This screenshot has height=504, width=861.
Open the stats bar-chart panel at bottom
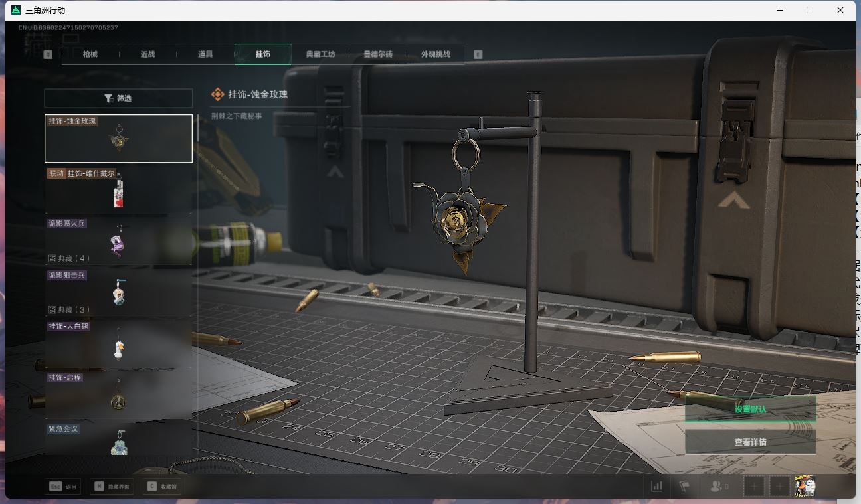click(x=656, y=486)
